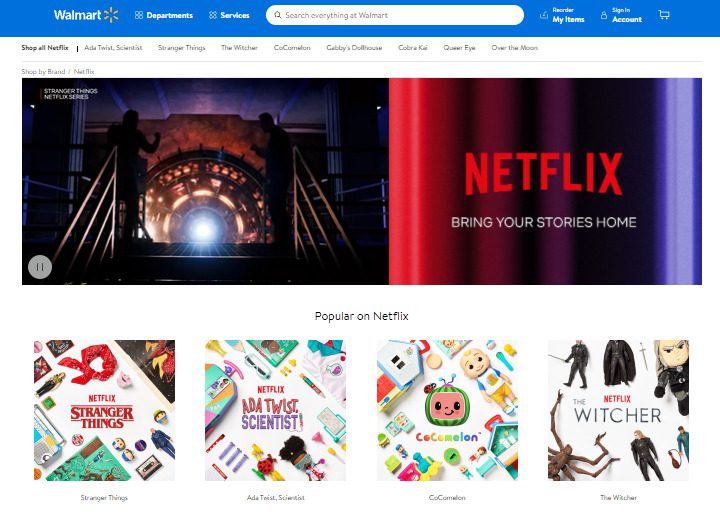Select the CoComelon product tile image
This screenshot has width=720, height=515.
(447, 410)
